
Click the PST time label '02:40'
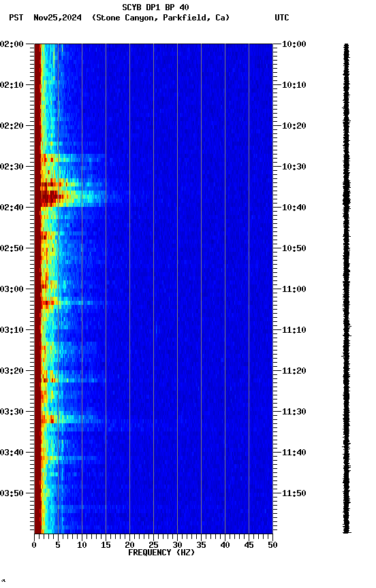(x=12, y=208)
